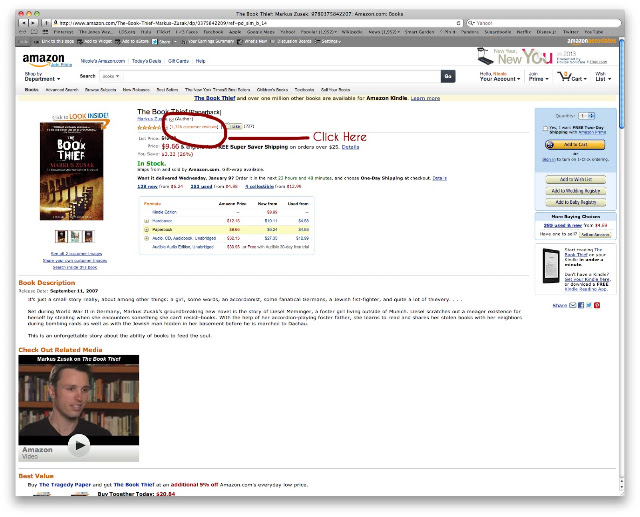This screenshot has width=640, height=517.
Task: Click Add to Baby Registry button
Action: (x=576, y=202)
